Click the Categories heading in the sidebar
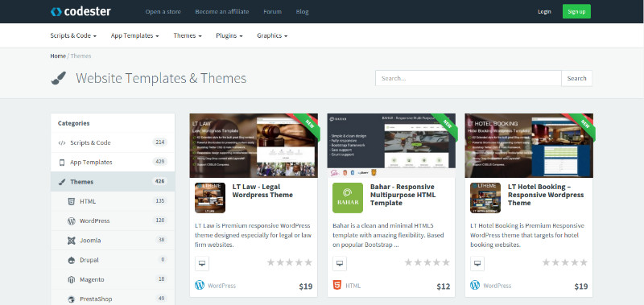This screenshot has width=644, height=305. pyautogui.click(x=73, y=123)
